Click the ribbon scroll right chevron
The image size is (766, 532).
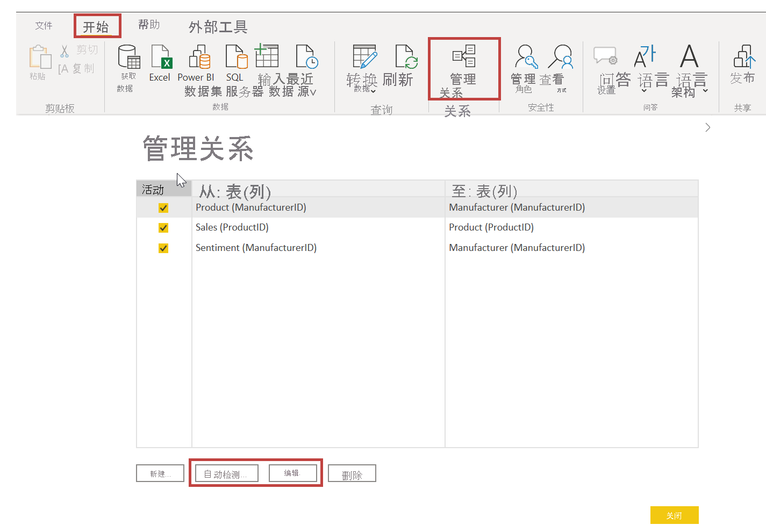pyautogui.click(x=708, y=127)
